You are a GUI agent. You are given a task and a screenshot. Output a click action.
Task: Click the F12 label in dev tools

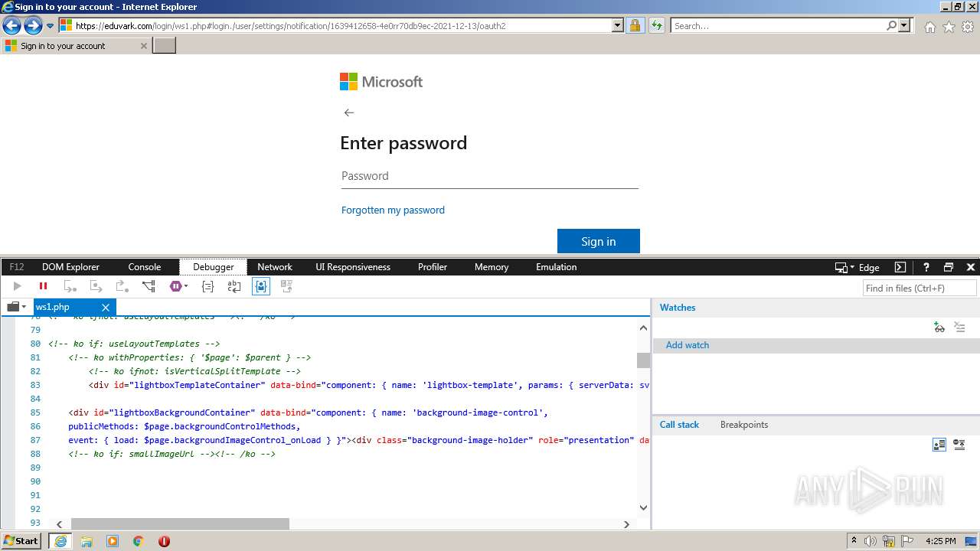click(x=17, y=267)
